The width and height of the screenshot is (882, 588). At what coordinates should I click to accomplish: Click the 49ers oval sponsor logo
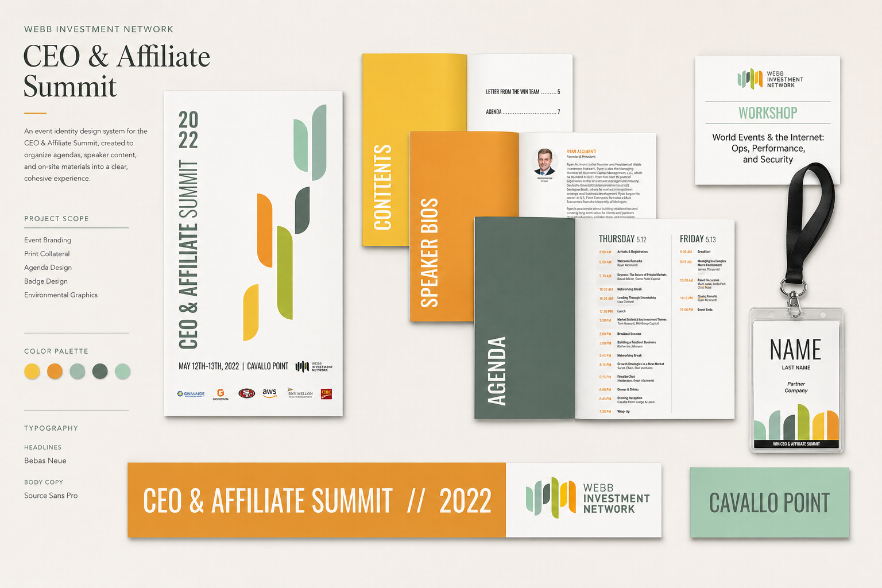point(247,393)
